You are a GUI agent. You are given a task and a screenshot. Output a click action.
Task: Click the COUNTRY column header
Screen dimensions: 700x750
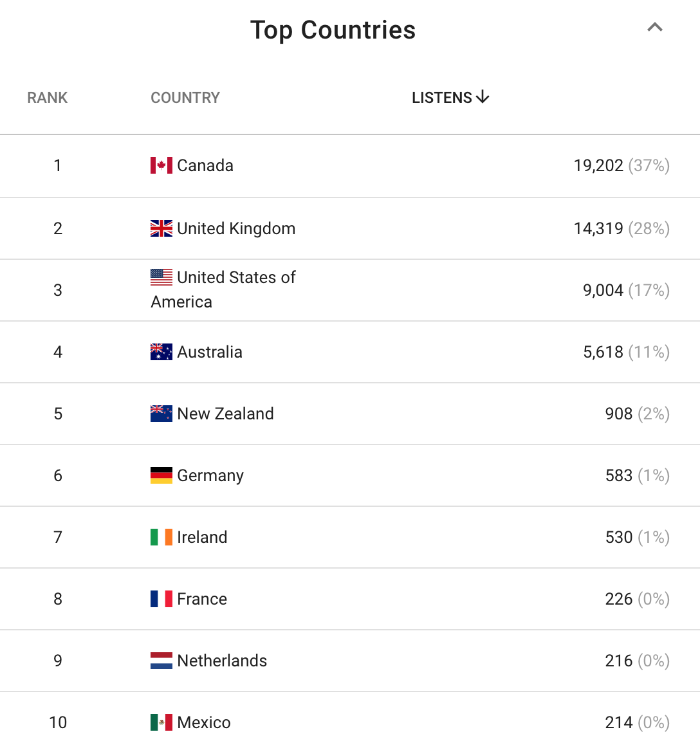pyautogui.click(x=185, y=98)
